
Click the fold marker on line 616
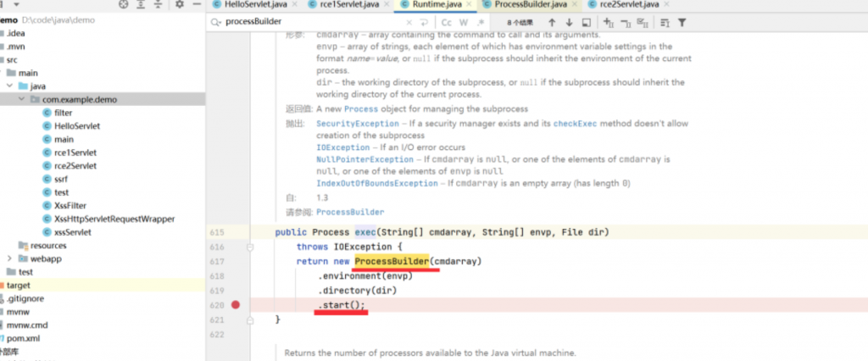click(x=250, y=247)
